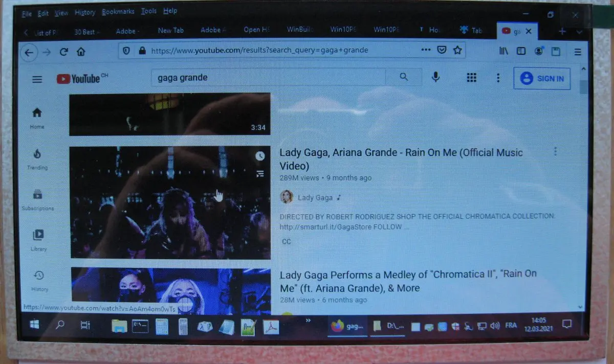Open the Tools menu
This screenshot has width=614, height=364.
tap(149, 11)
